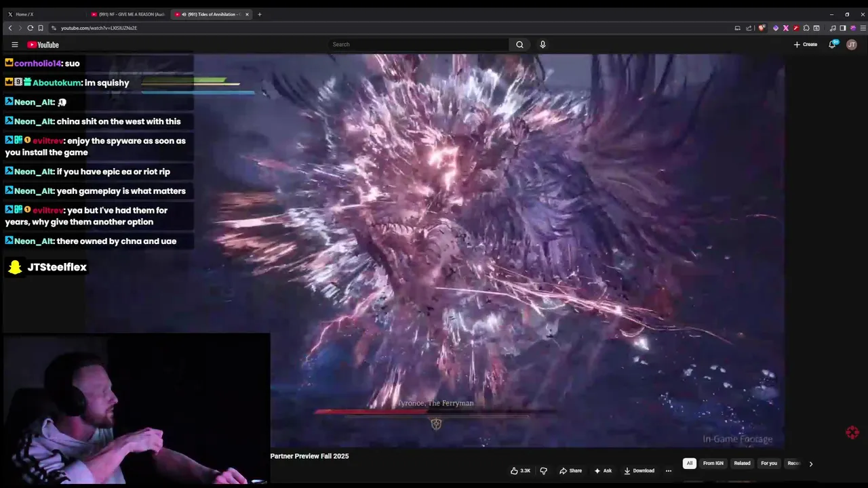This screenshot has height=488, width=868.
Task: Open more actions ellipsis under video
Action: (x=668, y=470)
